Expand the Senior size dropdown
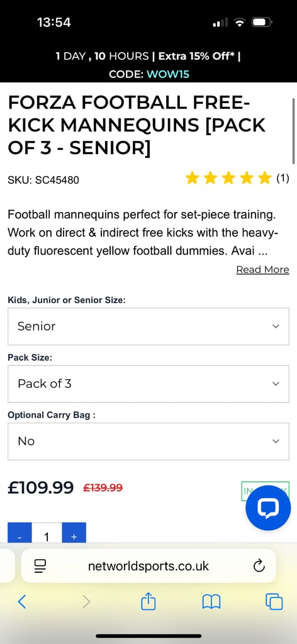Image resolution: width=297 pixels, height=644 pixels. (x=148, y=326)
